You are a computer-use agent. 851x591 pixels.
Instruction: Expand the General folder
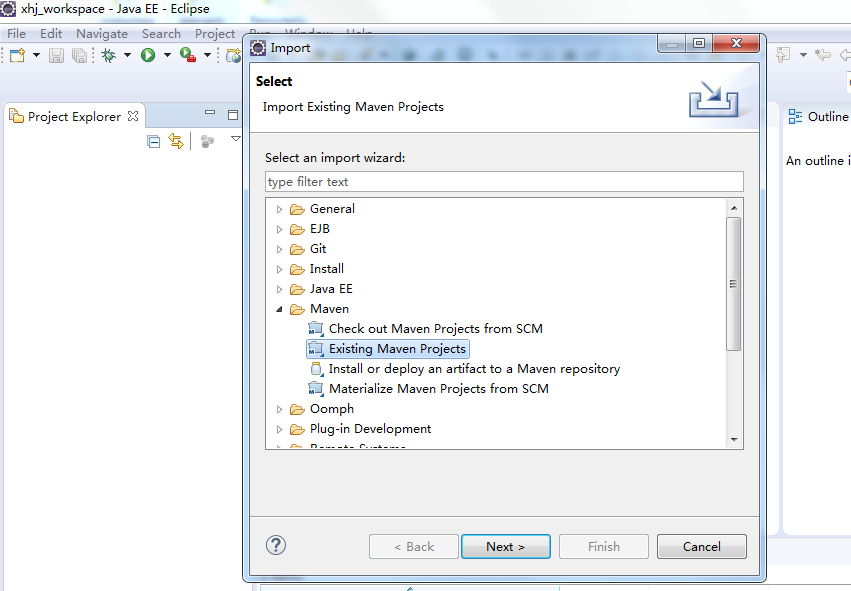[x=280, y=209]
